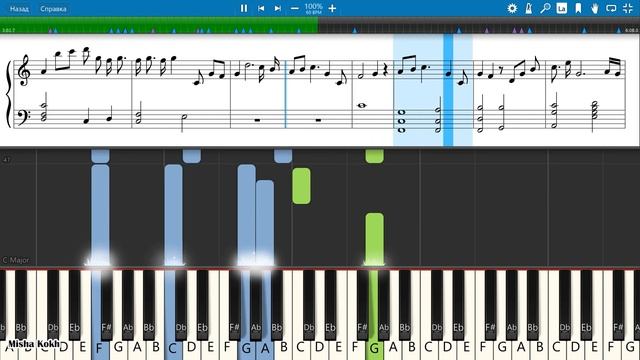Open settings with the gear icon
The image size is (640, 360).
(x=512, y=8)
